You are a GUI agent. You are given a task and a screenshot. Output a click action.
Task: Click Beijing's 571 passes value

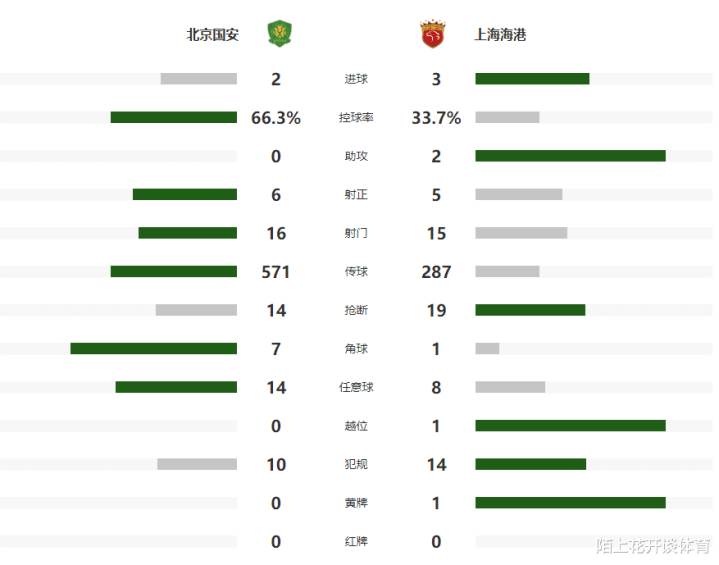[276, 272]
